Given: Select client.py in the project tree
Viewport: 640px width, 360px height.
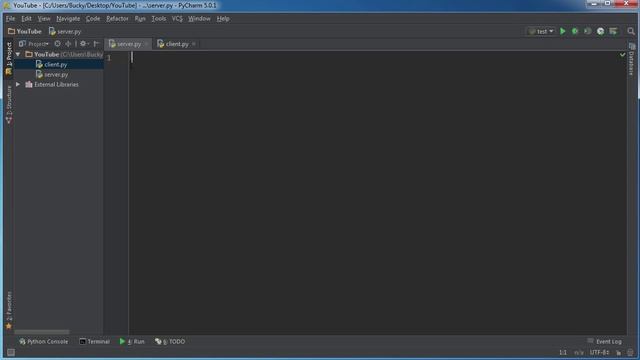Looking at the screenshot, I should coord(56,64).
